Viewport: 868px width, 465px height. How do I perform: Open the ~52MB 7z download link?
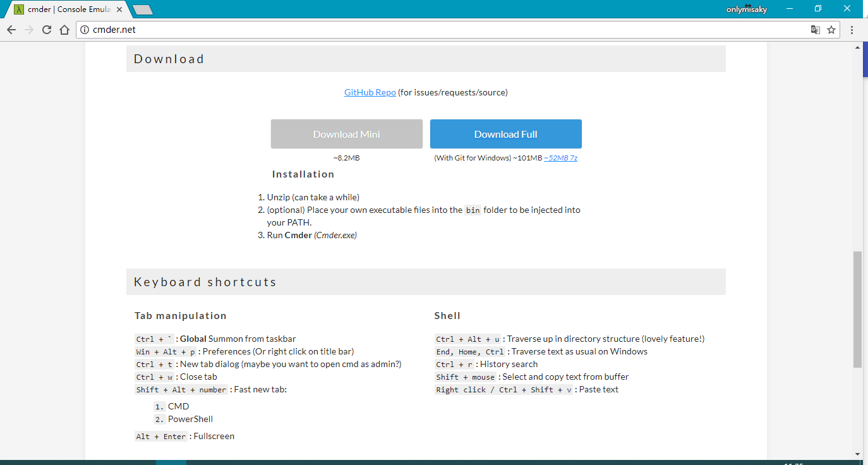(x=560, y=158)
